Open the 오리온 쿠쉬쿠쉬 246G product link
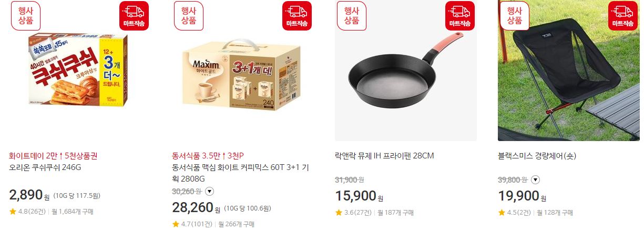The image size is (644, 230). tap(45, 168)
